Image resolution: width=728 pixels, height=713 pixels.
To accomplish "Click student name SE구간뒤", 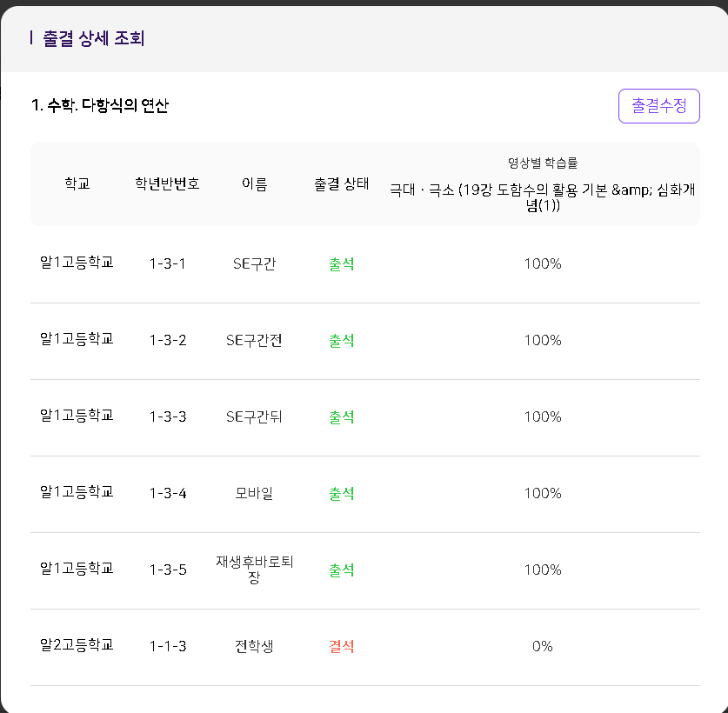I will [x=255, y=417].
